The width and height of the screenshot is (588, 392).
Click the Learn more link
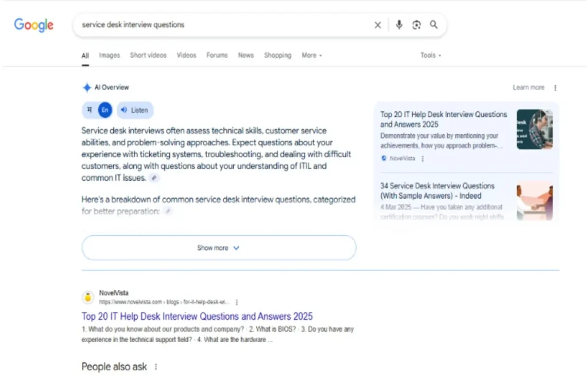coord(528,88)
